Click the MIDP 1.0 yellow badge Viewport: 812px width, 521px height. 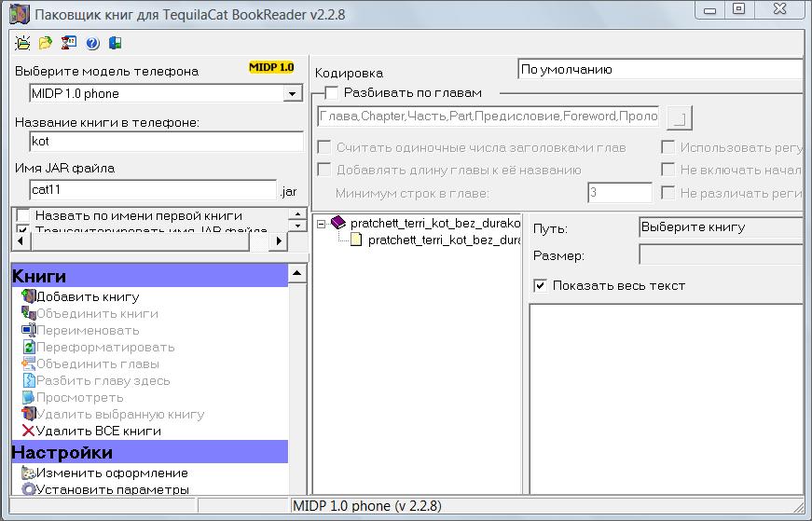[271, 68]
